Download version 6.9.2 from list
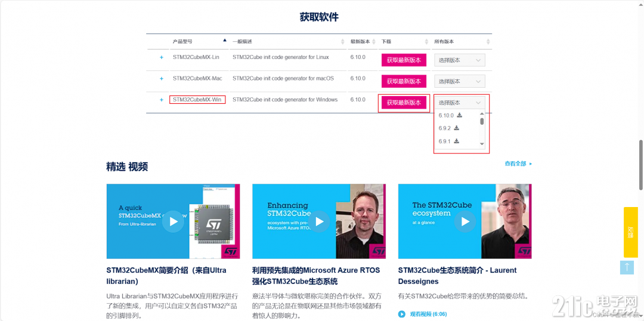Viewport: 644px width, 321px height. click(x=456, y=128)
